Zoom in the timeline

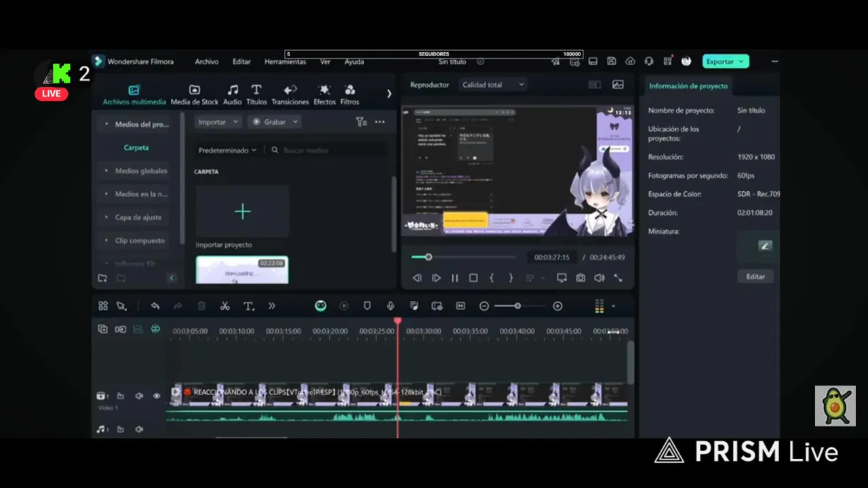coord(557,306)
